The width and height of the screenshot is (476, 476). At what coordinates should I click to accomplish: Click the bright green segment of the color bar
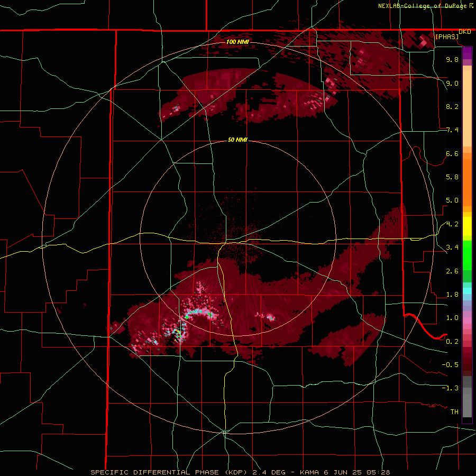[x=467, y=255]
